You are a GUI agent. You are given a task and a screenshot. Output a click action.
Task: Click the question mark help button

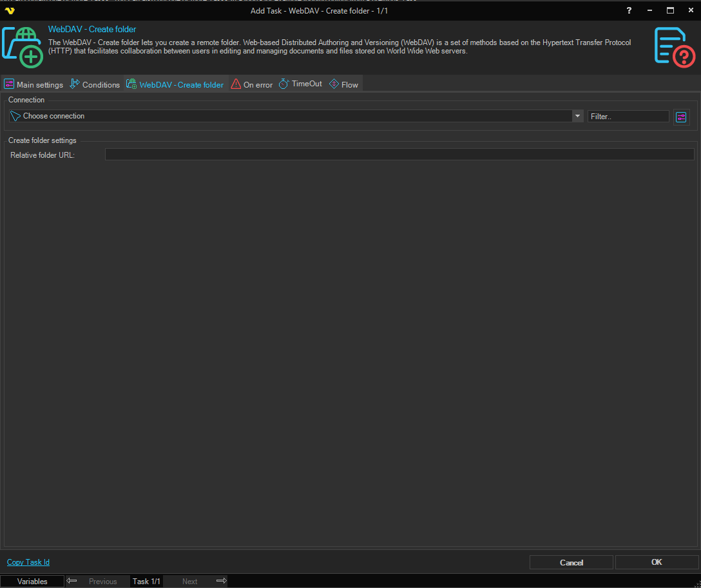pos(629,10)
